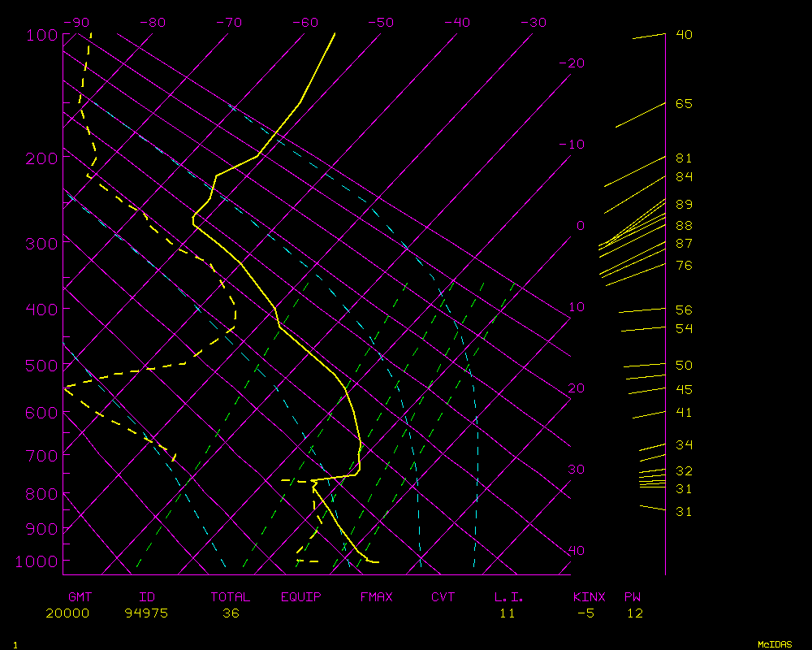Click the McIDAS label in bottom corner

pos(774,644)
